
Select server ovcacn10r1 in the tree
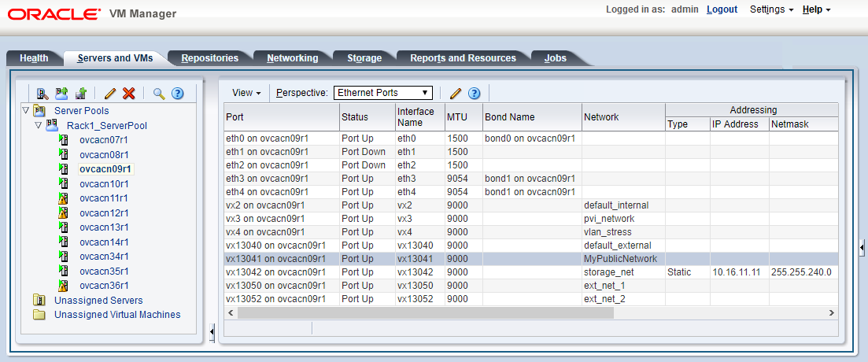click(104, 184)
